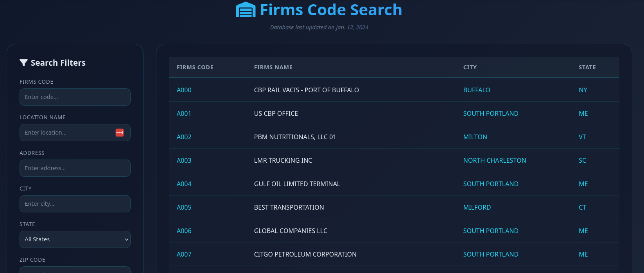Open the All States dropdown
Viewport: 644px width, 273px height.
(75, 239)
